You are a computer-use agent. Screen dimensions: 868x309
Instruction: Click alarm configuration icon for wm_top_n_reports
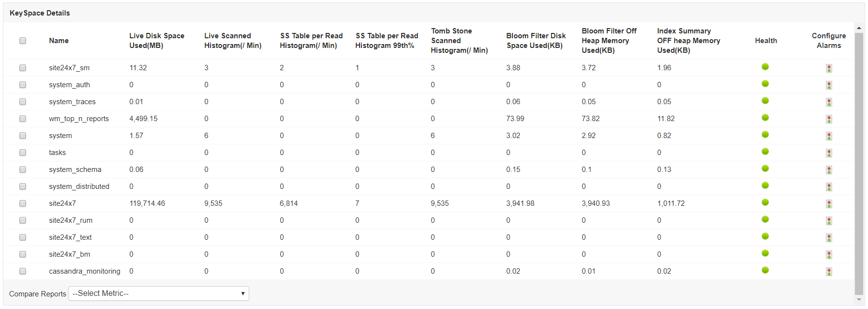pyautogui.click(x=829, y=119)
